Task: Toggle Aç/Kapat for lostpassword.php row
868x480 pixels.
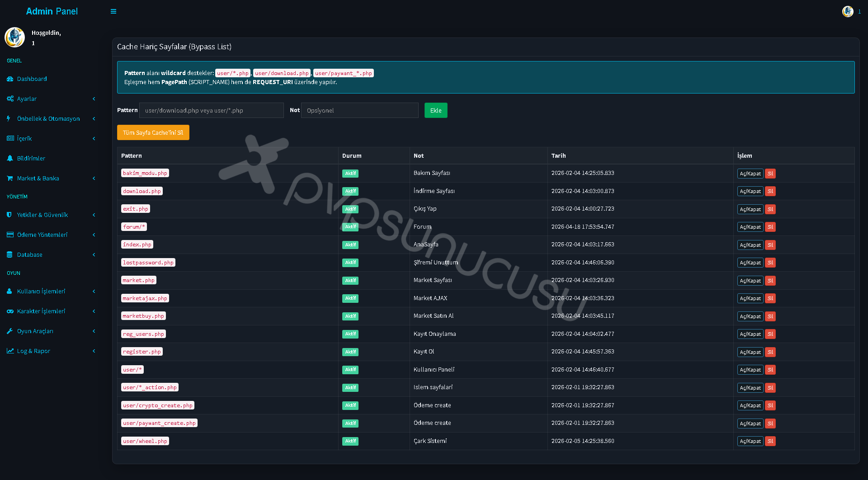Action: pyautogui.click(x=750, y=263)
